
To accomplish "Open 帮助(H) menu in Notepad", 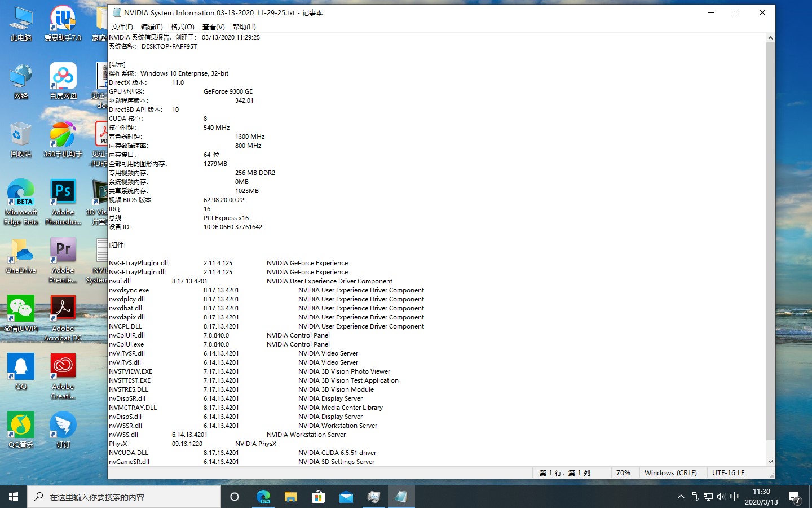I will point(244,27).
